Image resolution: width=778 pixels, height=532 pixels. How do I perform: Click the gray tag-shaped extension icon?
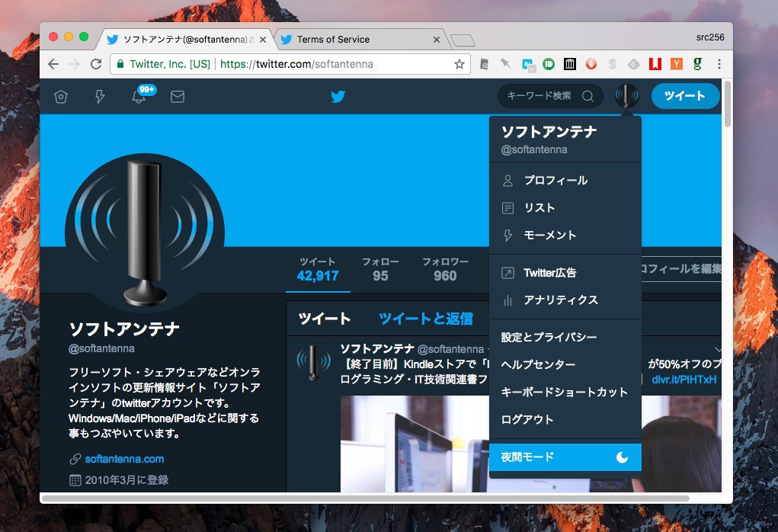(x=634, y=64)
